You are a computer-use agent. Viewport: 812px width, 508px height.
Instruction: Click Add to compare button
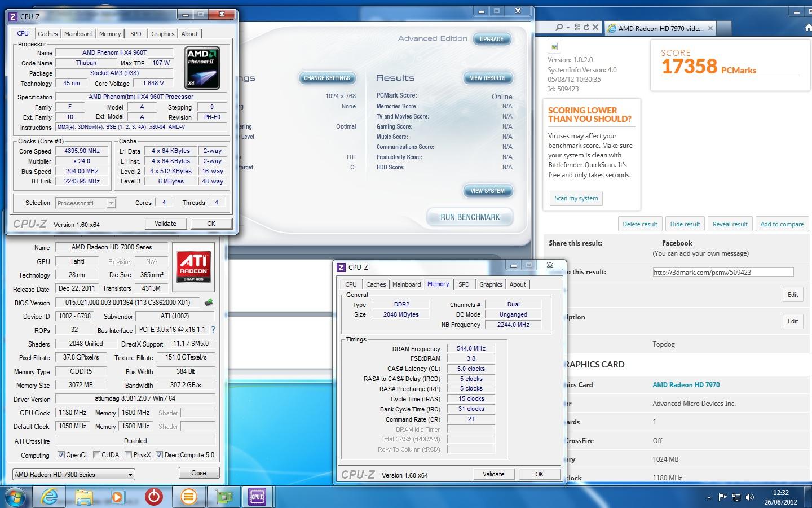click(x=782, y=224)
